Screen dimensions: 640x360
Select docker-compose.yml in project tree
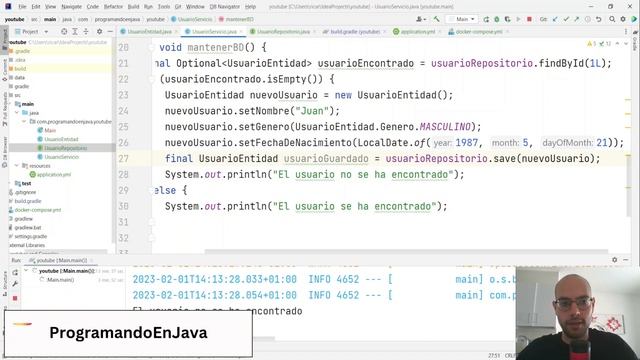point(38,210)
